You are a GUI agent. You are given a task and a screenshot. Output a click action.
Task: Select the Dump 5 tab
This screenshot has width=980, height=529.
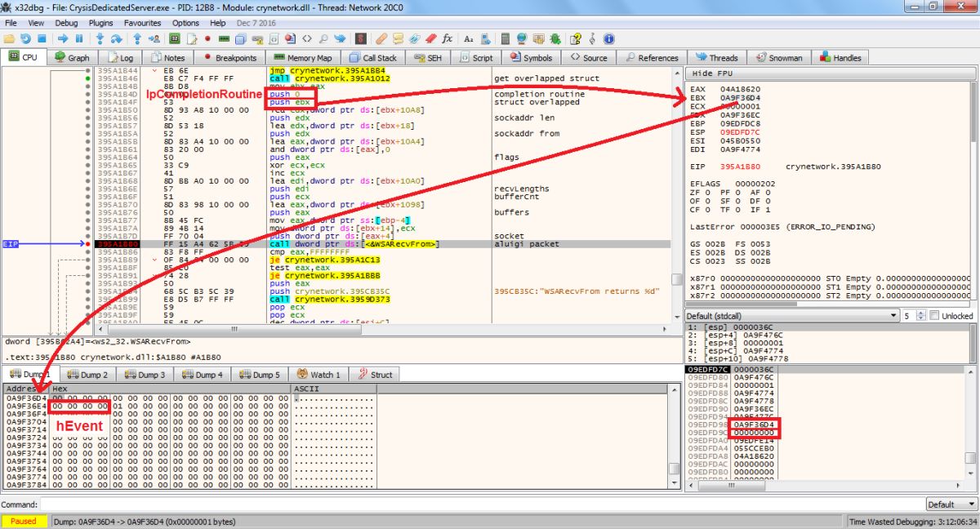coord(260,375)
